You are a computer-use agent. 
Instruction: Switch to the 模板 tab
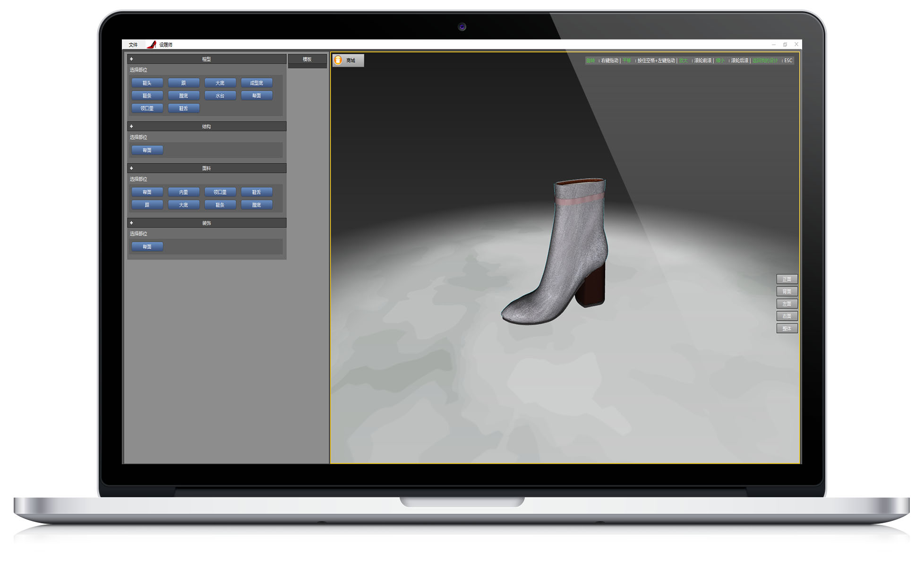pos(307,59)
